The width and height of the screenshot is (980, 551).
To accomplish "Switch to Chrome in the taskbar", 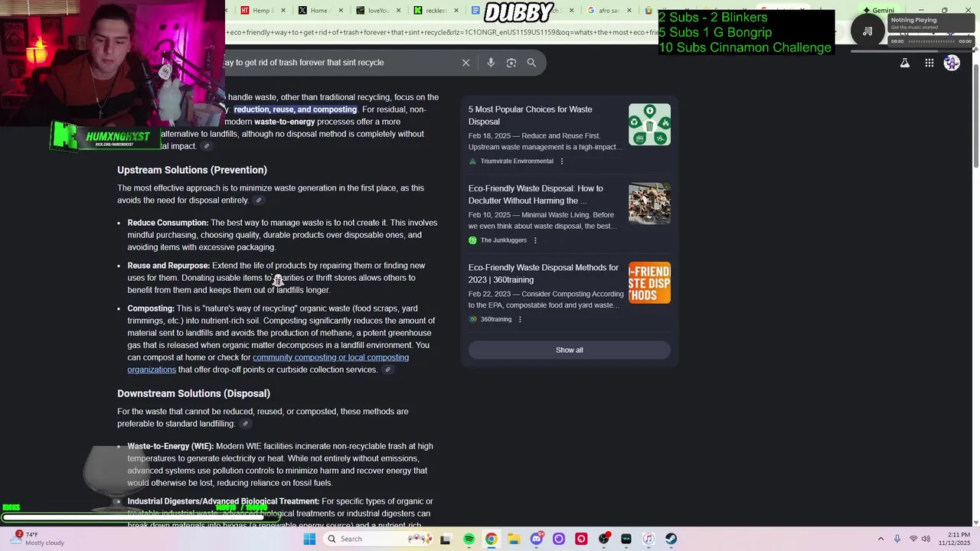I will 491,539.
